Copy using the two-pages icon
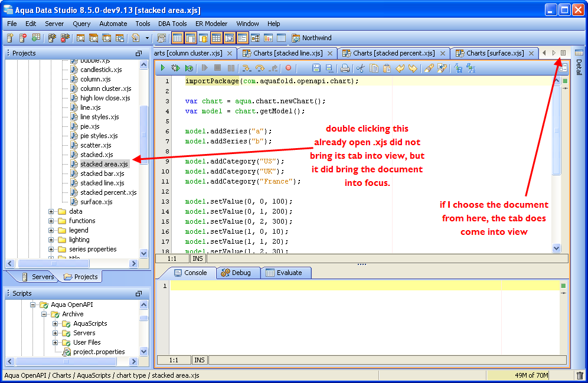The height and width of the screenshot is (383, 588). [374, 68]
